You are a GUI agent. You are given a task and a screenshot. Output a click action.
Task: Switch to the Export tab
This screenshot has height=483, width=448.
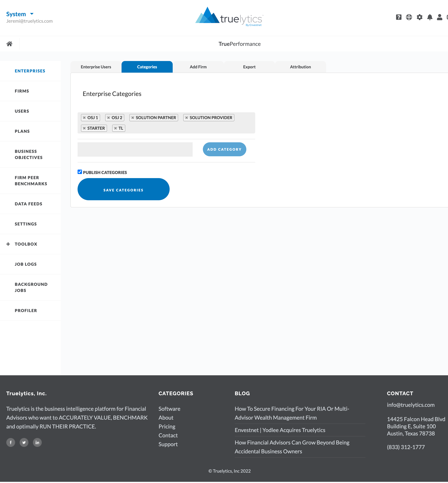249,67
